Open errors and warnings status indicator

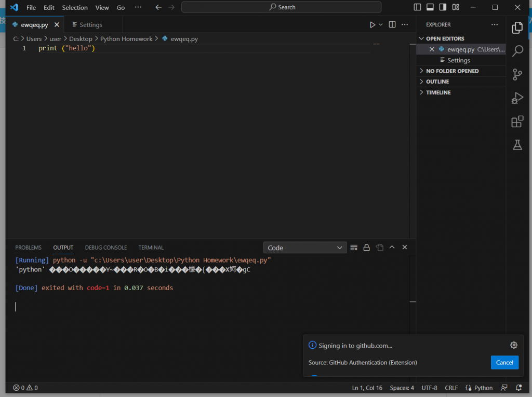pos(25,388)
